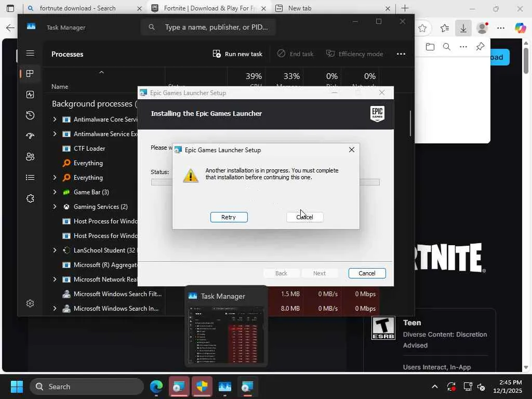Expand the second Everything process row
Image resolution: width=532 pixels, height=399 pixels.
(x=55, y=178)
